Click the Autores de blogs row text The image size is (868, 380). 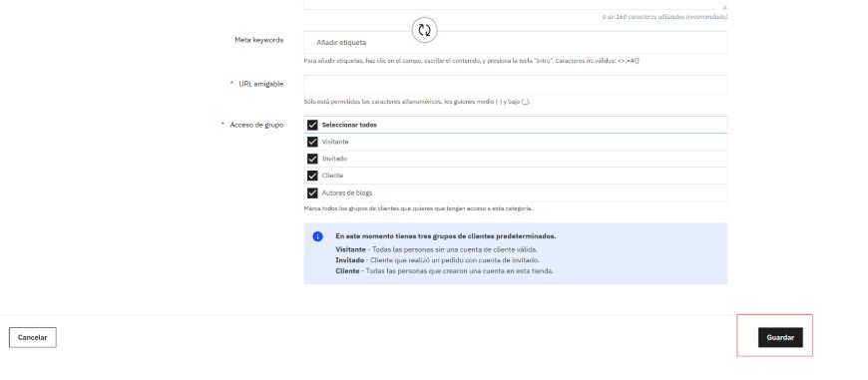point(347,193)
